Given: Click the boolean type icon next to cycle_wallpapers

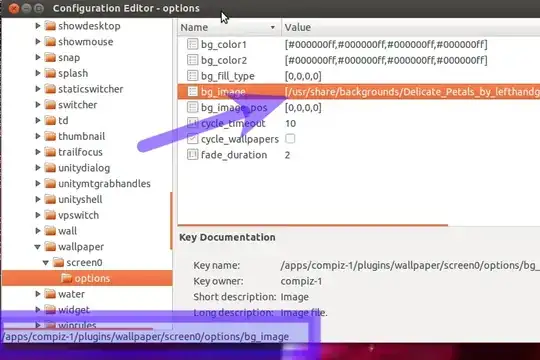Looking at the screenshot, I should pos(192,139).
